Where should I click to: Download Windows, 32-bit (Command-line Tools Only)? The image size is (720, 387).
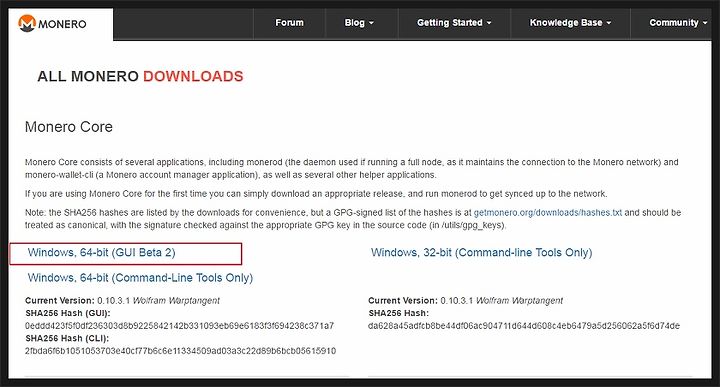coord(482,252)
